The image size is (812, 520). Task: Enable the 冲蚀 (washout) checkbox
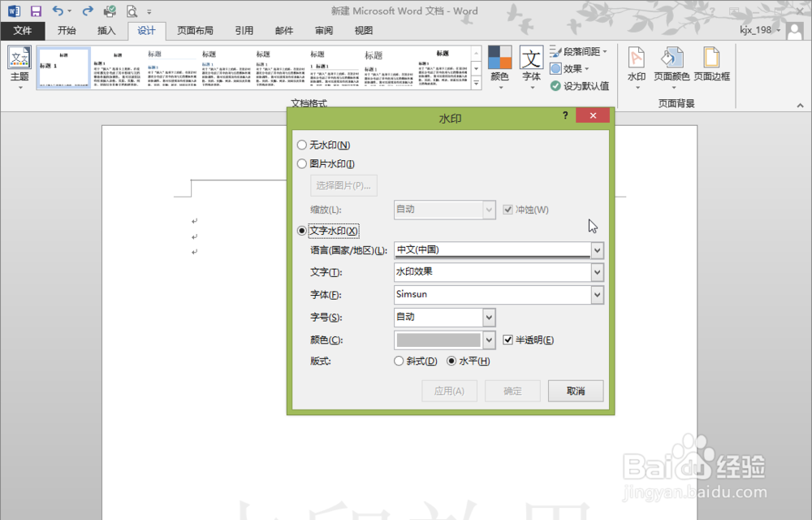click(508, 209)
